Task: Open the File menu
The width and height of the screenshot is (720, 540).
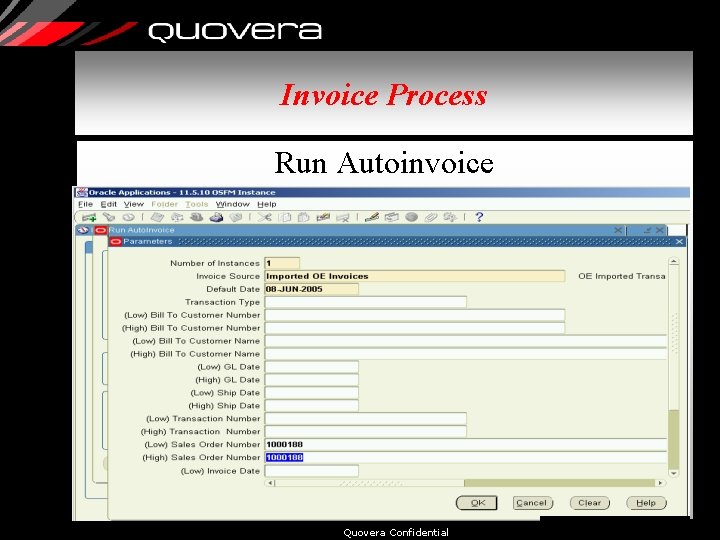Action: pyautogui.click(x=85, y=204)
